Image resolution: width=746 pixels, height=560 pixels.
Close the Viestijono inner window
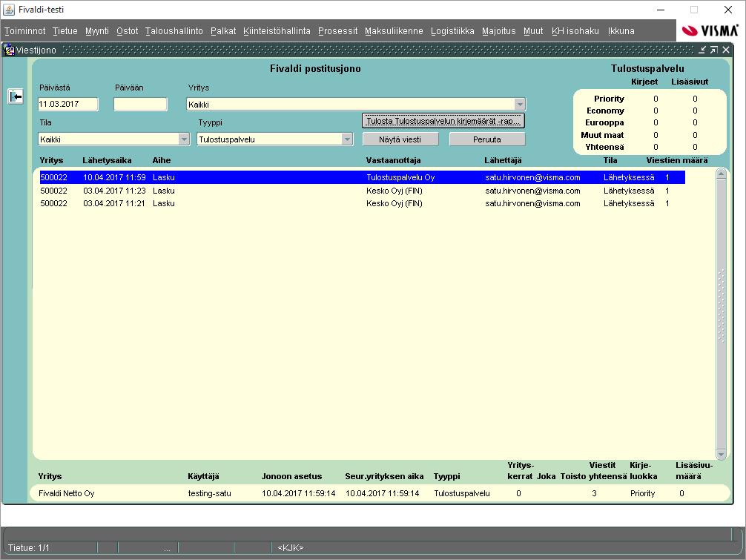point(725,50)
